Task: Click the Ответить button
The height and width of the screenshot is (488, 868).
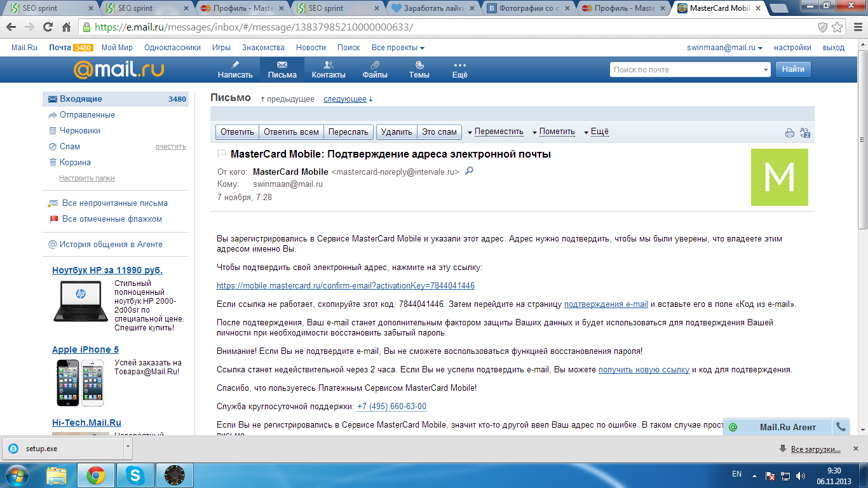Action: (x=237, y=132)
